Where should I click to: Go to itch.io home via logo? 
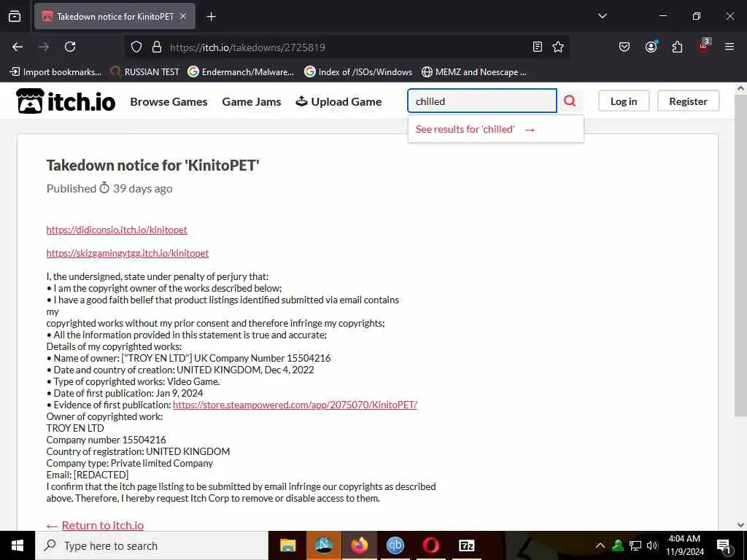(x=66, y=101)
